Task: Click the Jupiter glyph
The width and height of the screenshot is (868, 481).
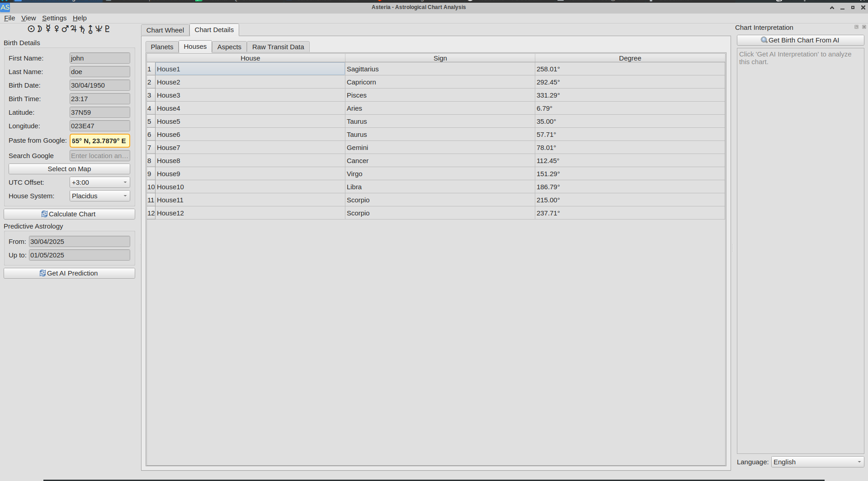Action: pyautogui.click(x=73, y=29)
